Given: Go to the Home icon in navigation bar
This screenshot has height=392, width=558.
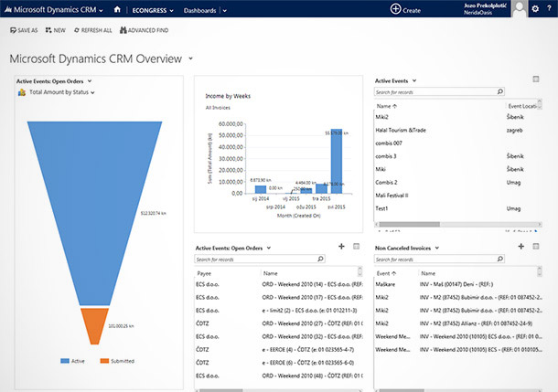Looking at the screenshot, I should click(x=117, y=10).
